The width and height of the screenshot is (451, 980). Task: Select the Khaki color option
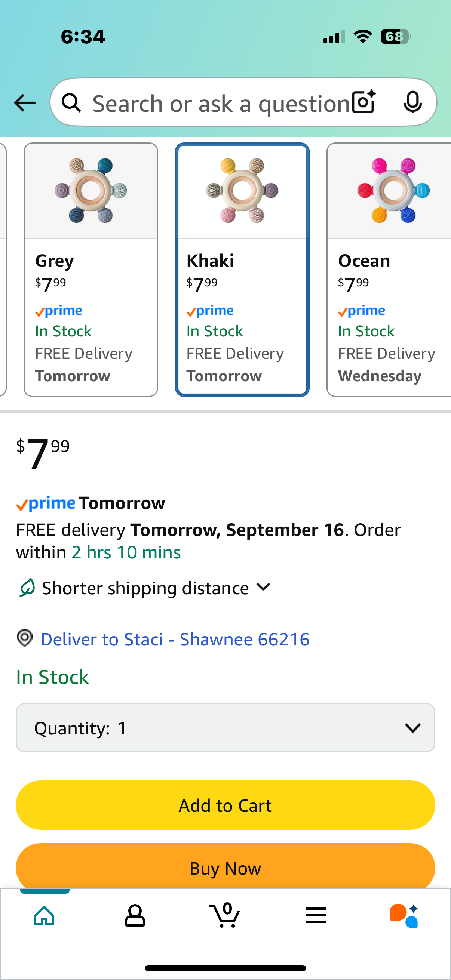[x=242, y=269]
